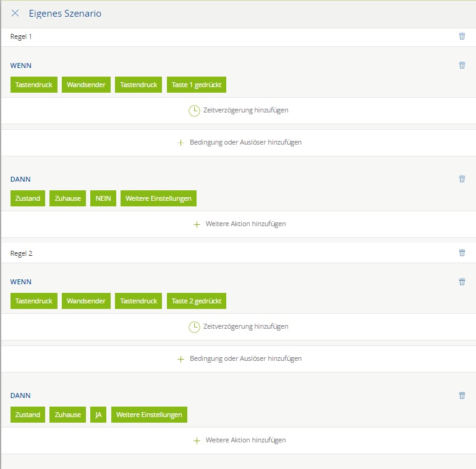
Task: Delete Regel 1 using its trash icon
Action: point(462,36)
